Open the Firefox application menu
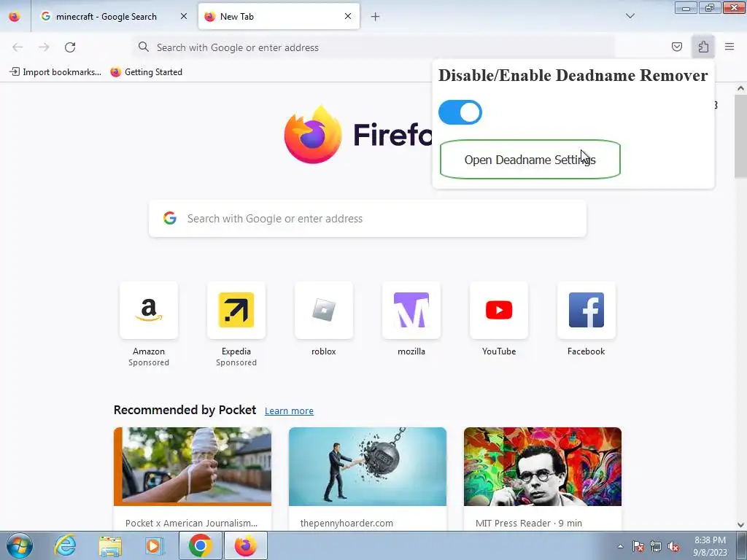This screenshot has width=747, height=560. point(729,47)
